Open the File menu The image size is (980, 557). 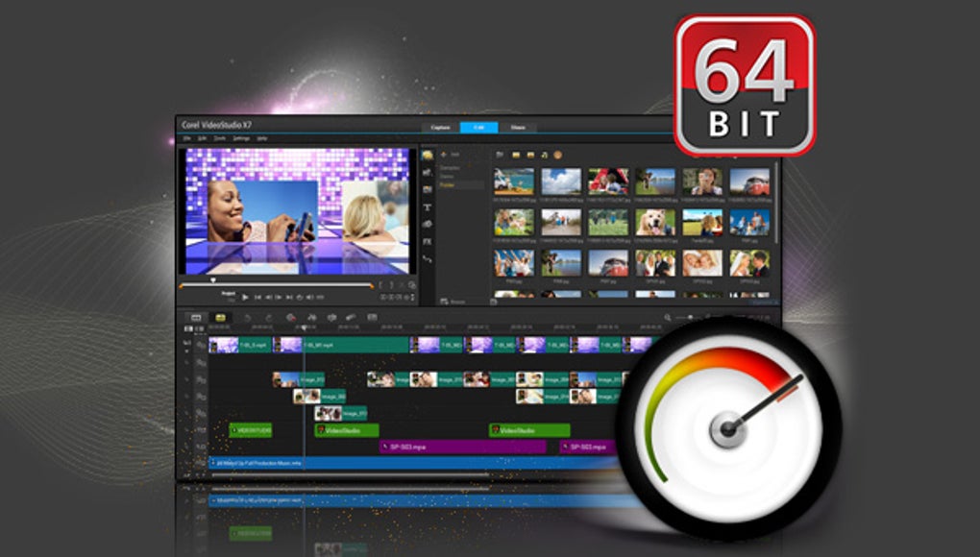186,138
